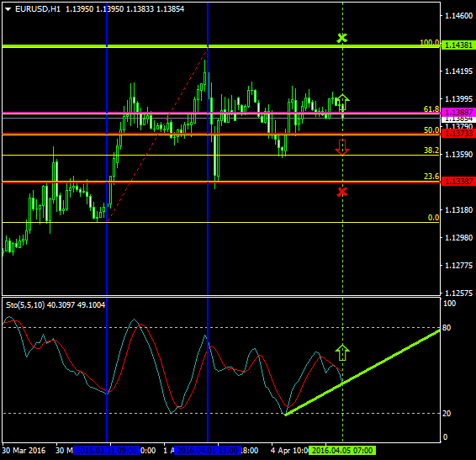
Task: Click the Fibonacci 100.0 level label
Action: point(429,43)
